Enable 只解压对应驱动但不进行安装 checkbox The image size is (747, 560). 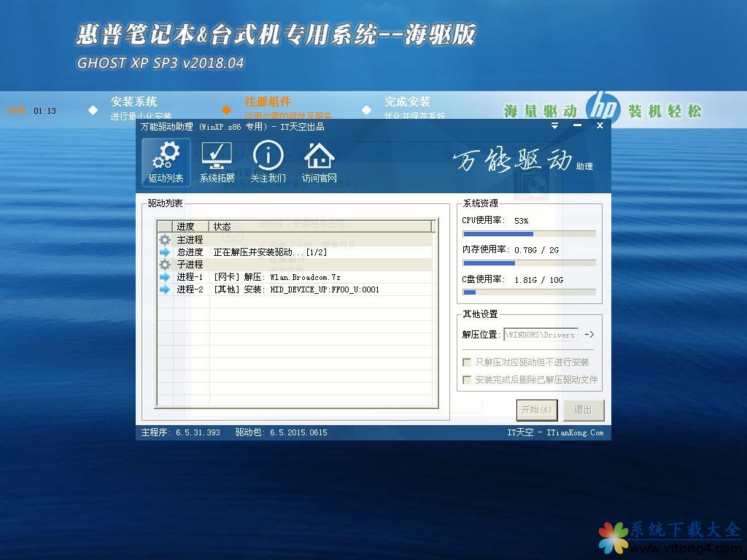click(x=467, y=362)
